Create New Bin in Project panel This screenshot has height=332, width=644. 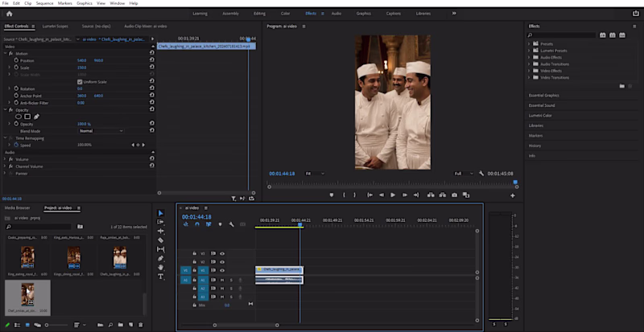[120, 325]
